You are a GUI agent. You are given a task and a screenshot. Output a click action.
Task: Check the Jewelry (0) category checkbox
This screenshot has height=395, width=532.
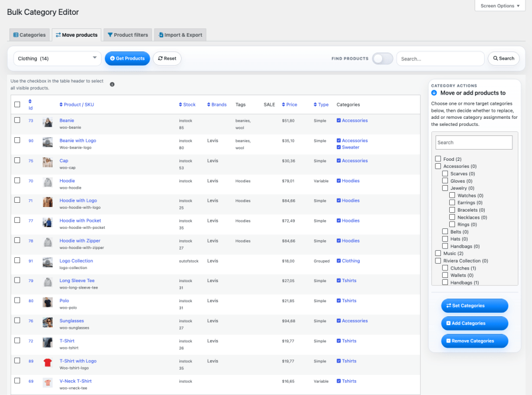point(445,188)
